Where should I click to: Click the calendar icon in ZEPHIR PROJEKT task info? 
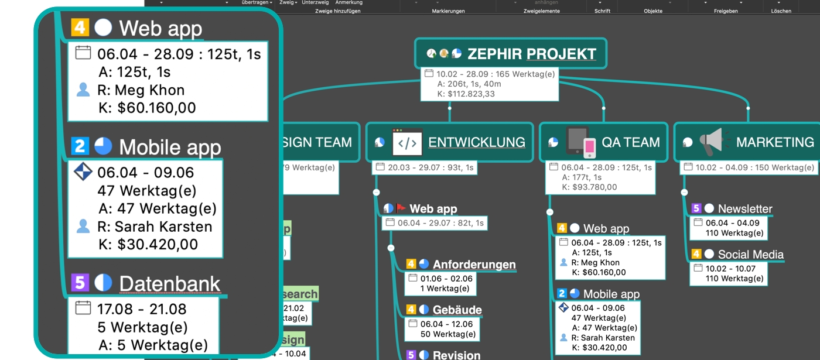tap(429, 74)
